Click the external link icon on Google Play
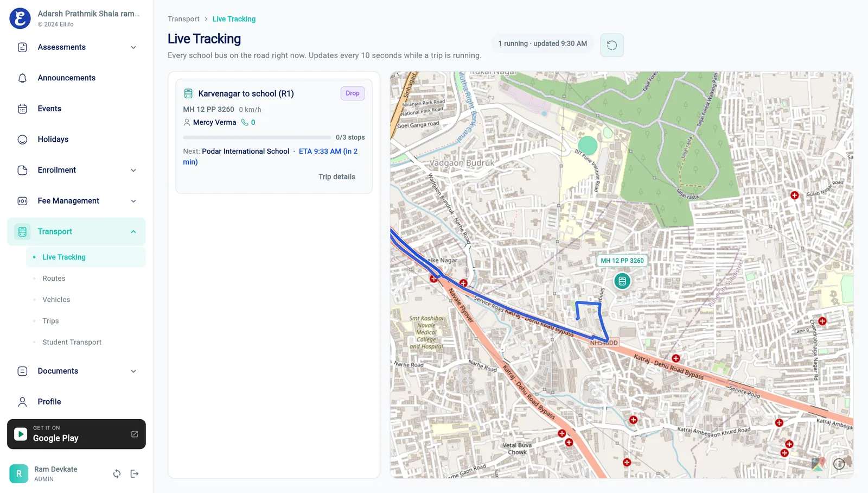The image size is (868, 493). click(x=135, y=434)
